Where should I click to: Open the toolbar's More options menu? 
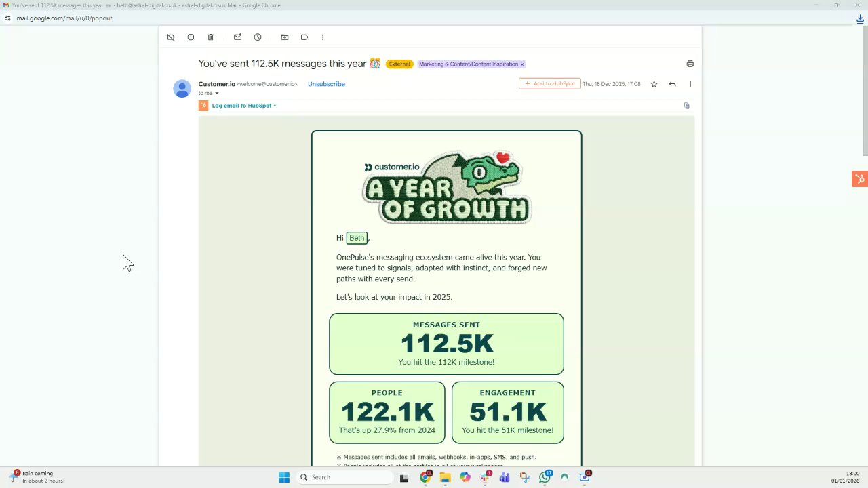pos(323,37)
